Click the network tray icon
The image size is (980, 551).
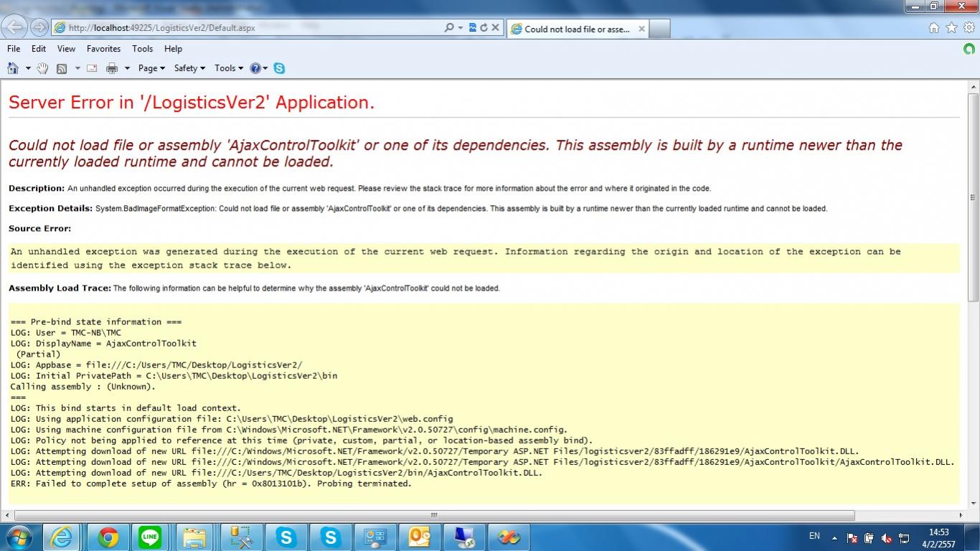point(905,538)
